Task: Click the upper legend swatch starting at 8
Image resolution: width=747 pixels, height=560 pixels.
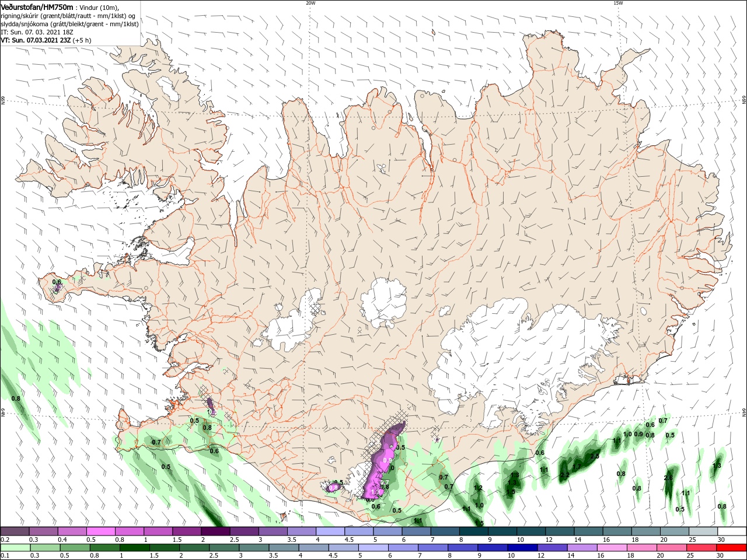Action: pyautogui.click(x=473, y=531)
